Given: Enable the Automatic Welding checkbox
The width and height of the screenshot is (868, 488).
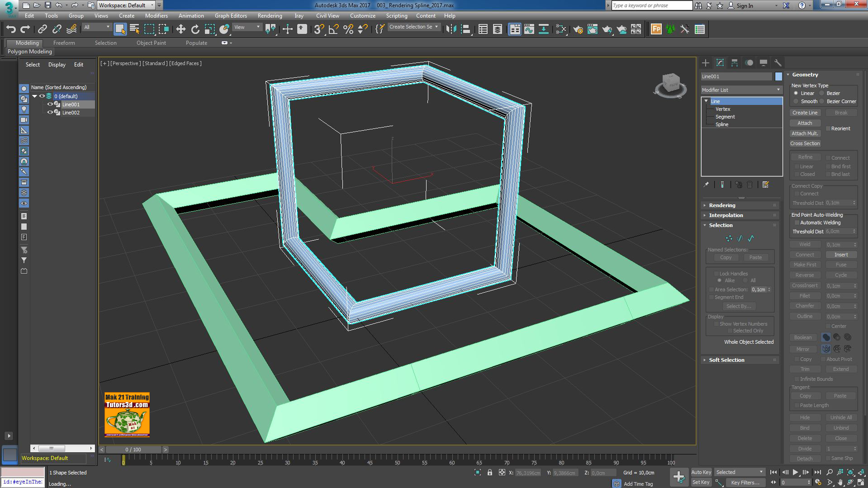Looking at the screenshot, I should (x=797, y=223).
